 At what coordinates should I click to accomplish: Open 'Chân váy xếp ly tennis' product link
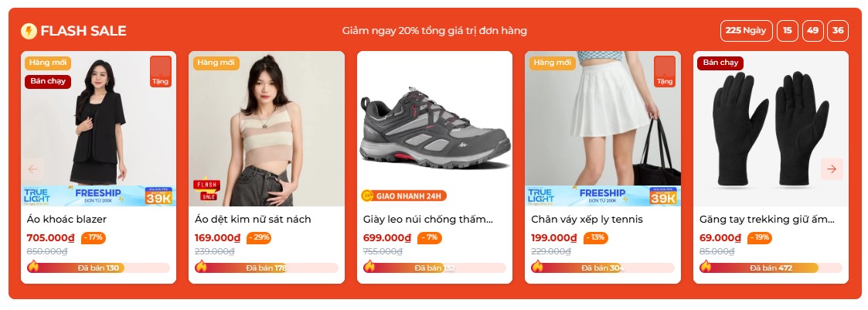tap(587, 220)
